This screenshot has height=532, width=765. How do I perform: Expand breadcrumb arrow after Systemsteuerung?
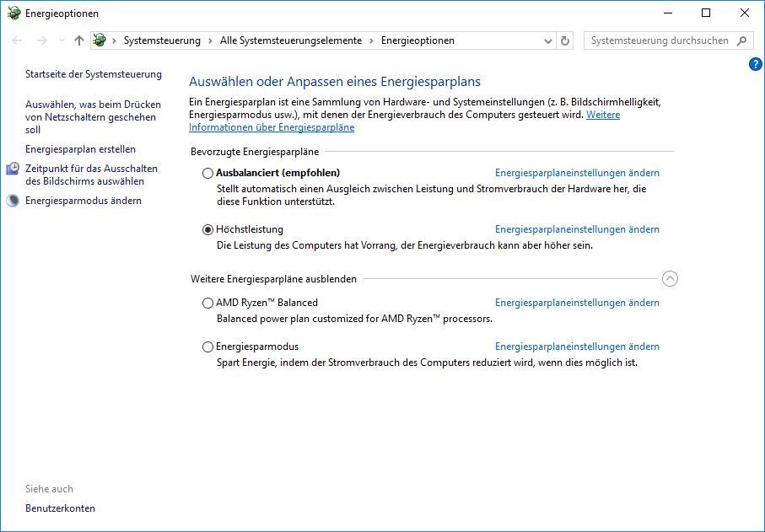pyautogui.click(x=210, y=40)
